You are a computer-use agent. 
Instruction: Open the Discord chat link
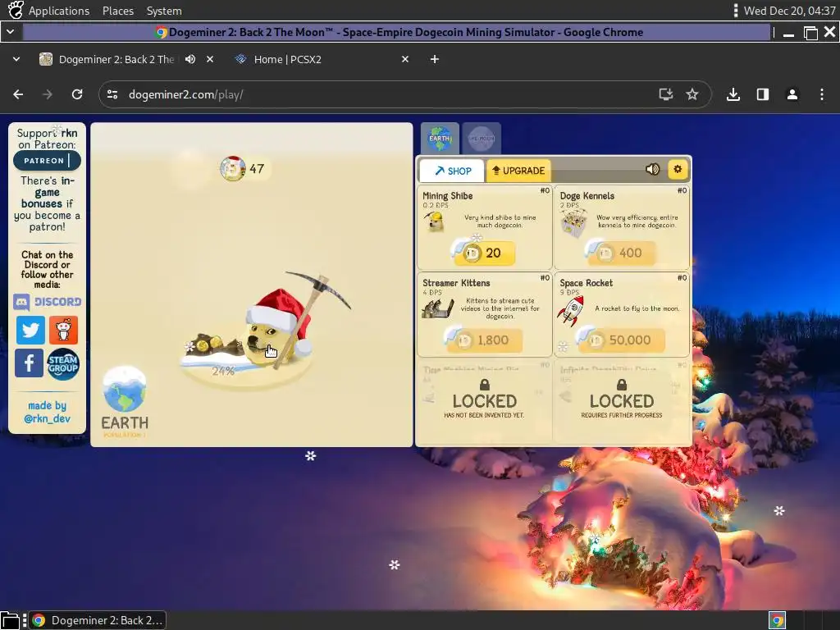coord(47,302)
